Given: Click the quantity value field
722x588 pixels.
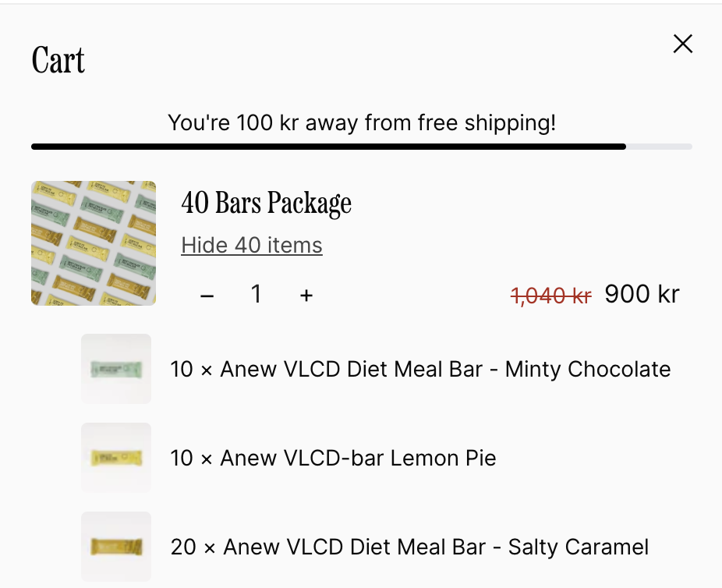Looking at the screenshot, I should pos(257,294).
